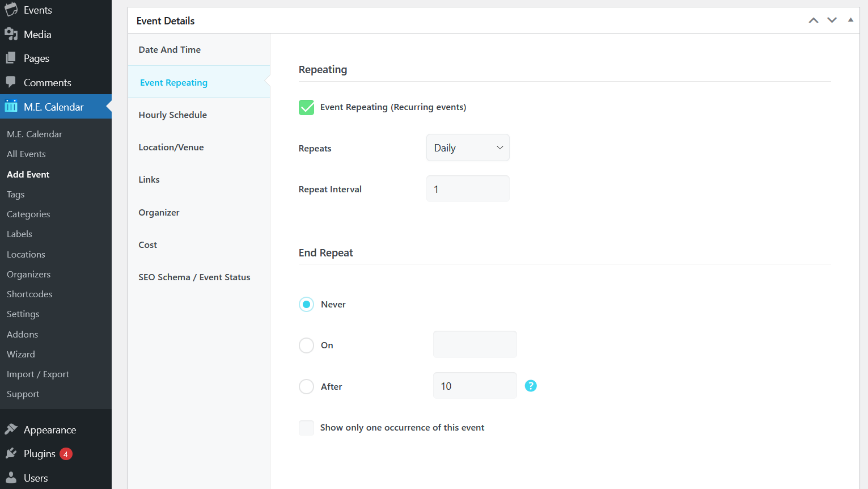The image size is (868, 489).
Task: Open the Settings submenu link
Action: [23, 314]
